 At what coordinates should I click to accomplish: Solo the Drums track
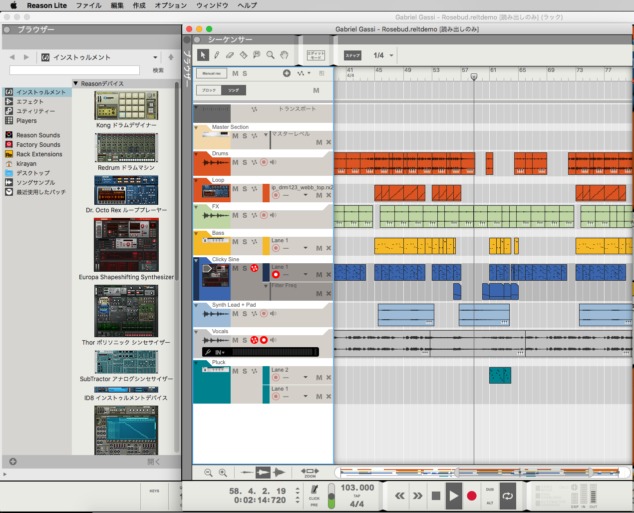click(245, 162)
